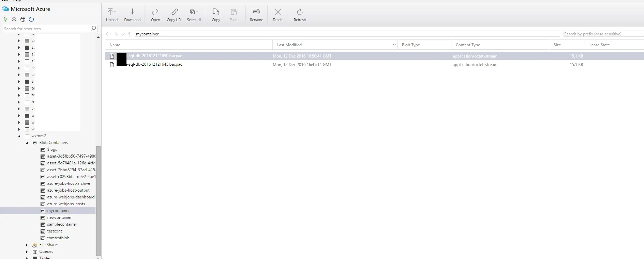Click the file icon of the 201612121645 bacpac

tap(112, 65)
